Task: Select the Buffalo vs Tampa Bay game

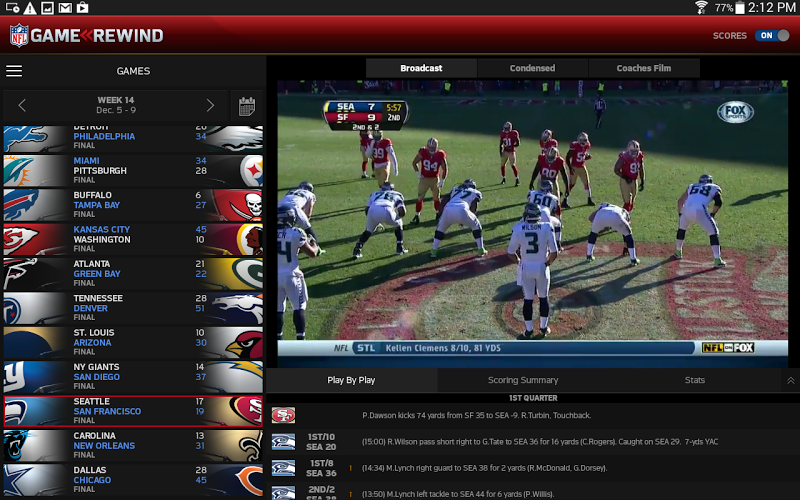Action: 133,205
